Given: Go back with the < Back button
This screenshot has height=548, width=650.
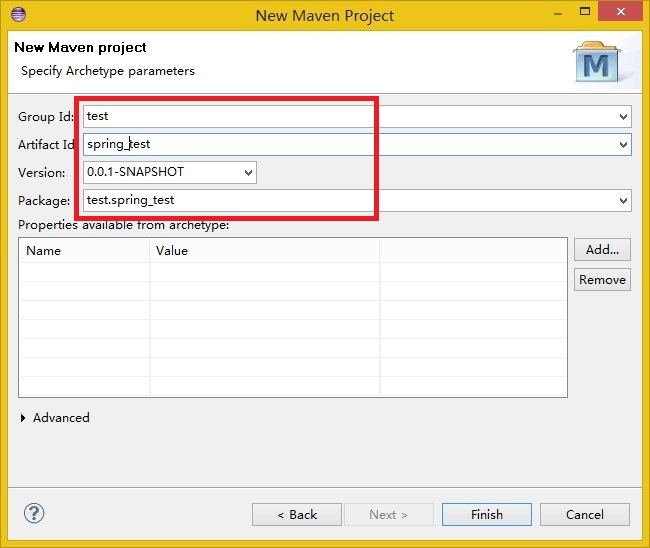Looking at the screenshot, I should click(x=297, y=514).
